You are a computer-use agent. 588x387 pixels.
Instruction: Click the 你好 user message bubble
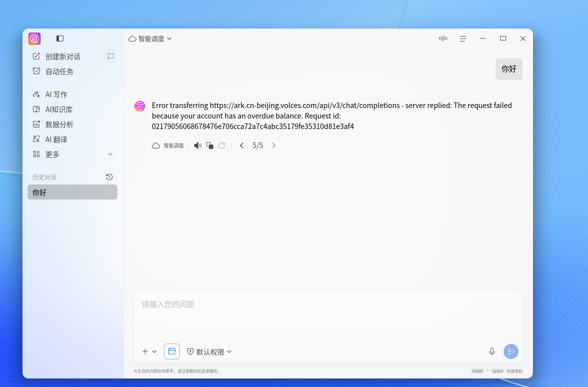(509, 69)
